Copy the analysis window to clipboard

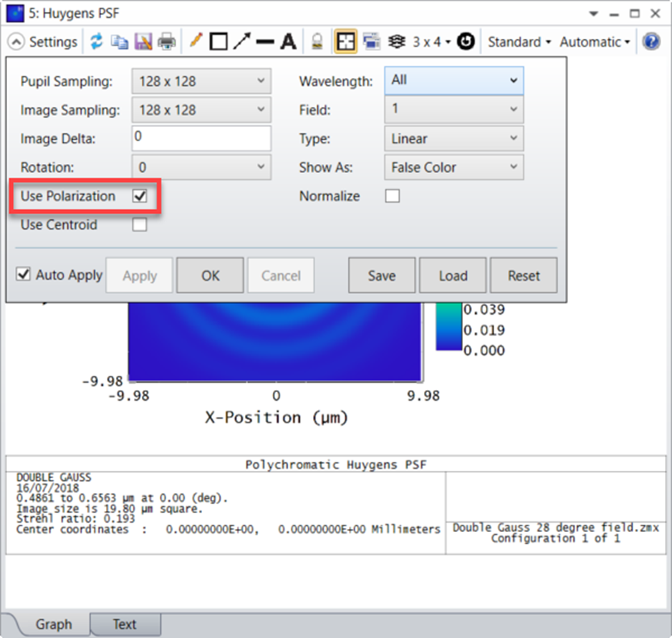(x=118, y=42)
